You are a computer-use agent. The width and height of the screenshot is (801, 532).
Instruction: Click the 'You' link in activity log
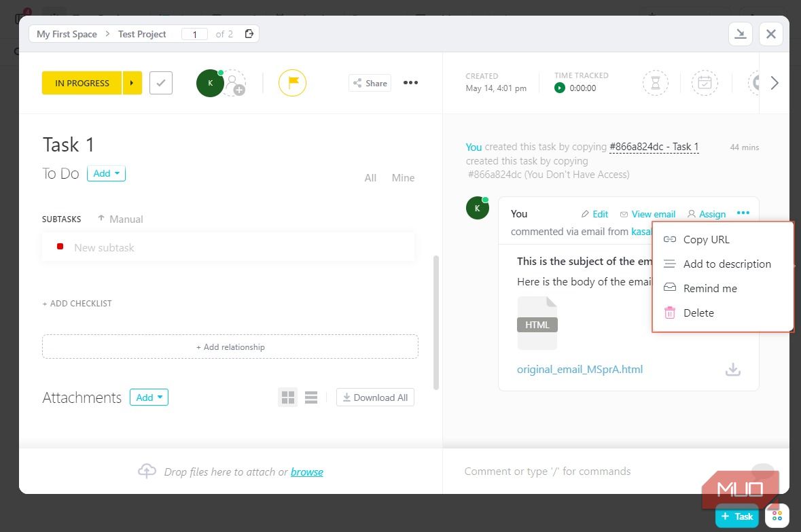click(x=474, y=147)
